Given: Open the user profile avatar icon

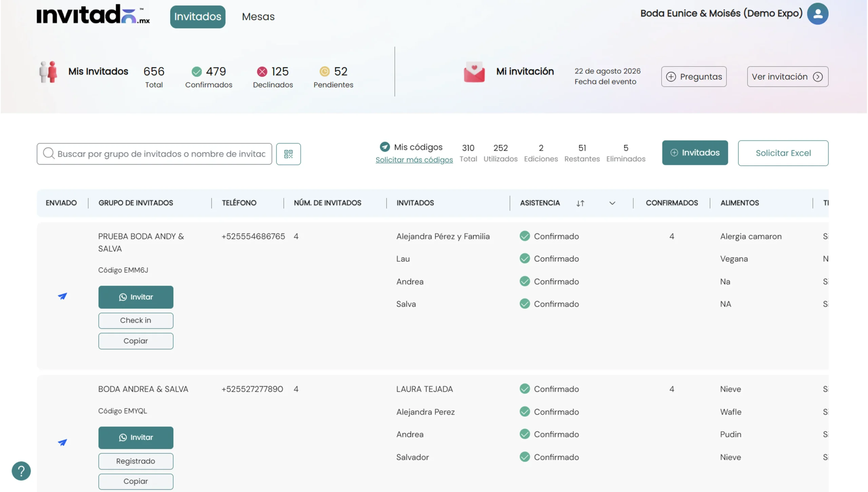Looking at the screenshot, I should click(x=817, y=14).
